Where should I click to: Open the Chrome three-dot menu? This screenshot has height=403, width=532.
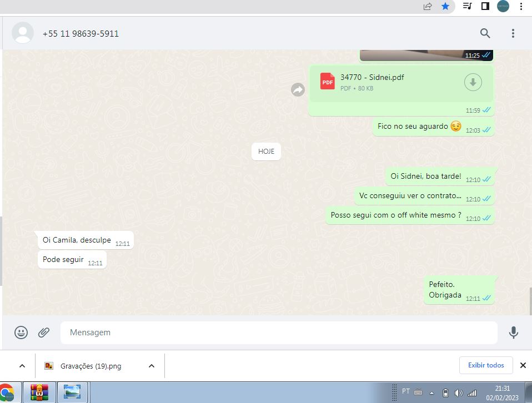pyautogui.click(x=521, y=6)
